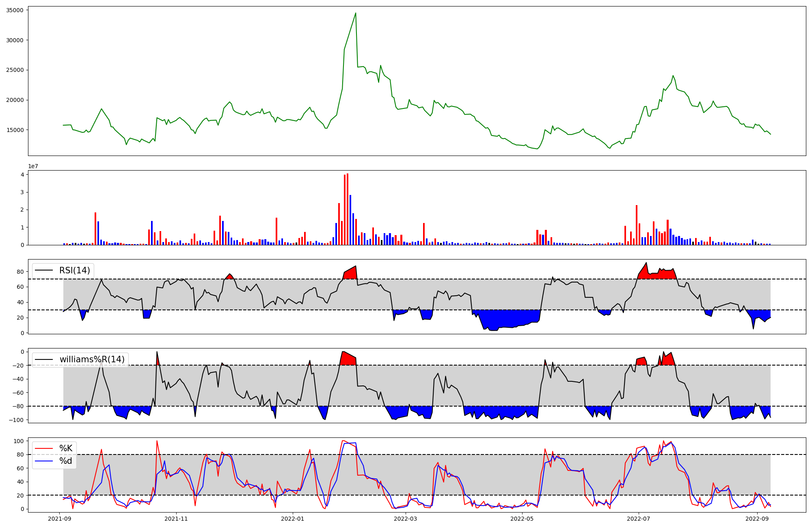
Task: Click the red %K legend line sample
Action: pos(44,448)
